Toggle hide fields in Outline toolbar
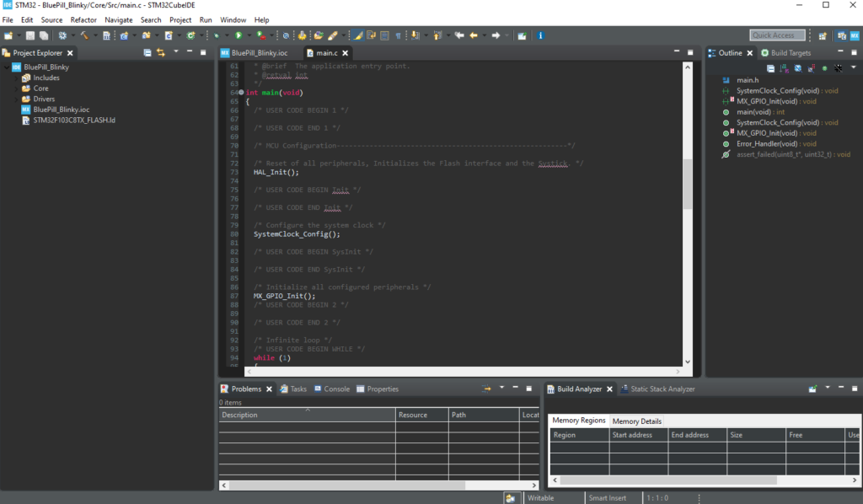This screenshot has width=863, height=504. tap(798, 69)
